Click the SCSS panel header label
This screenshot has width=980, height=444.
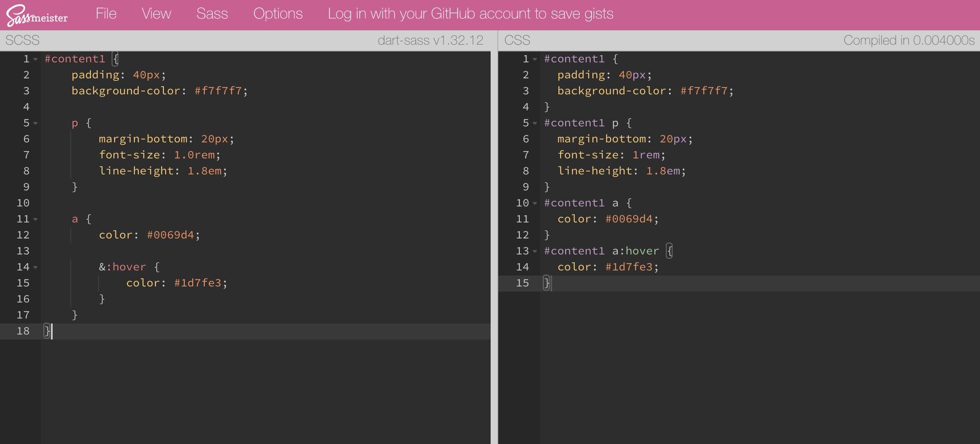coord(22,40)
